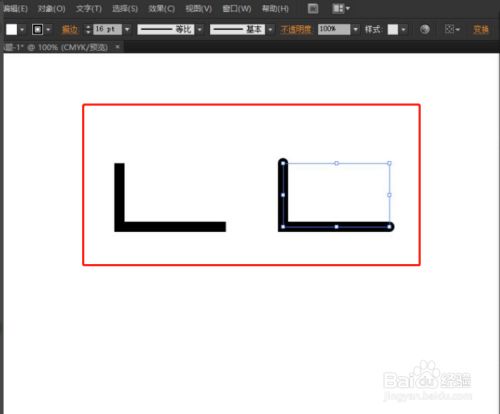The height and width of the screenshot is (414, 500).
Task: Click the Bridge icon in menu bar
Action: tap(313, 9)
